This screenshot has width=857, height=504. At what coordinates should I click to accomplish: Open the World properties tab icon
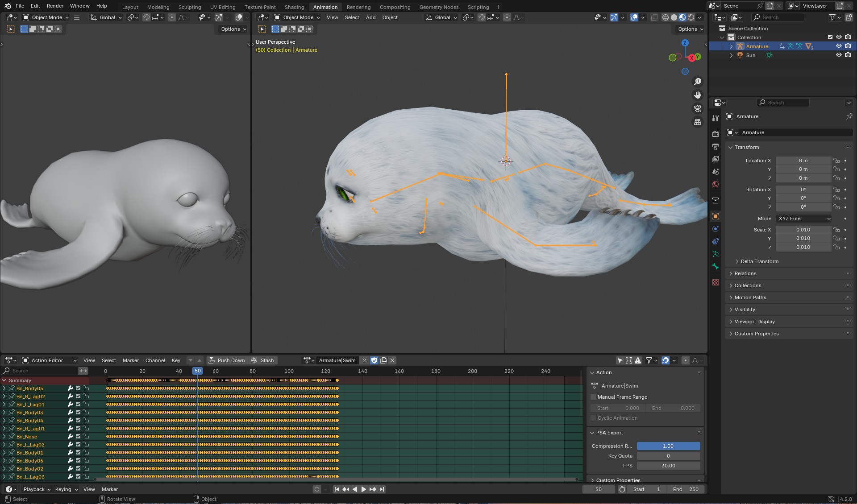[715, 184]
